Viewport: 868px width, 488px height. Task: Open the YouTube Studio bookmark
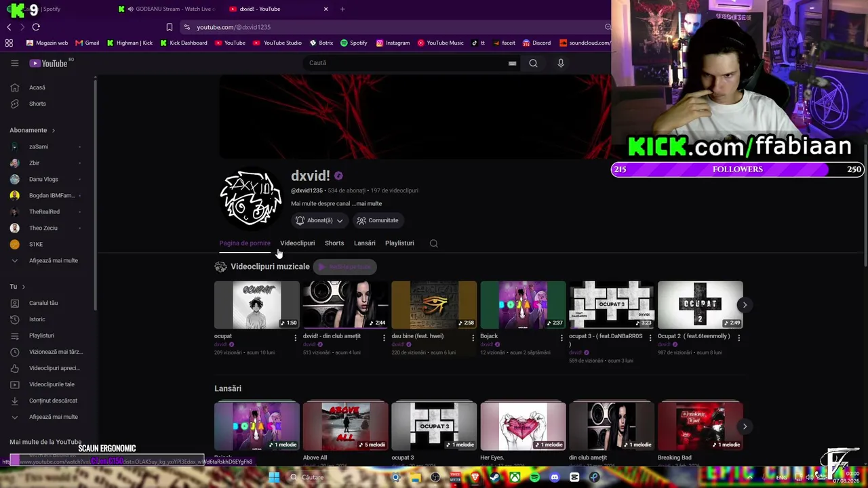[x=277, y=43]
